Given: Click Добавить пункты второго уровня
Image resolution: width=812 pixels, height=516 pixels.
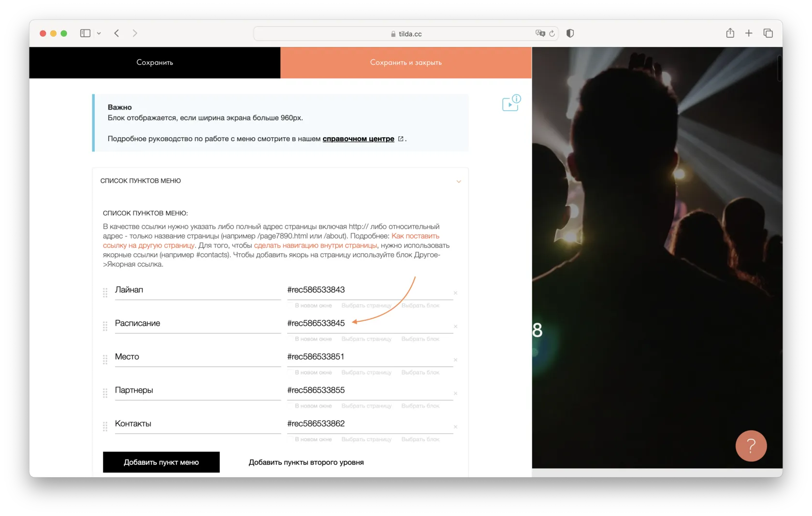Looking at the screenshot, I should (x=306, y=462).
